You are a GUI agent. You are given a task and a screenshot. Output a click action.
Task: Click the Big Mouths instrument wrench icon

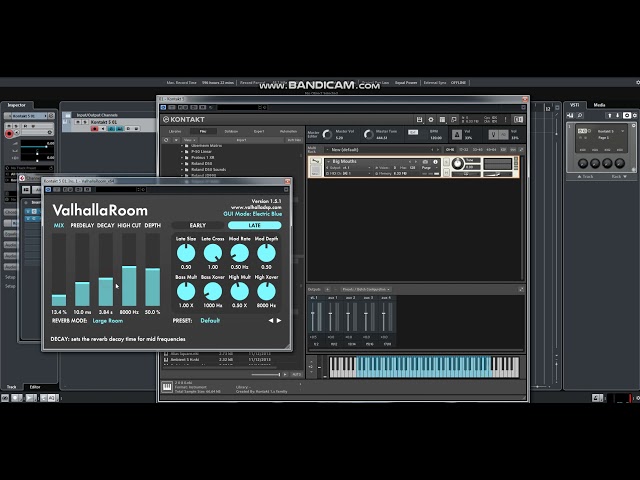(x=315, y=162)
